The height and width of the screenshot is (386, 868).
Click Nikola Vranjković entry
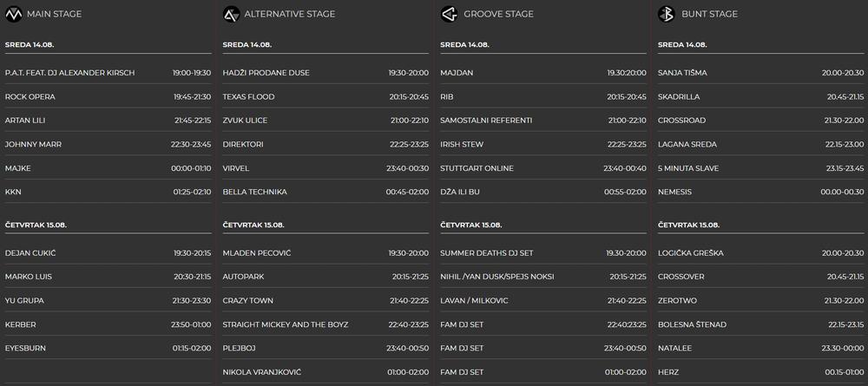coord(262,372)
